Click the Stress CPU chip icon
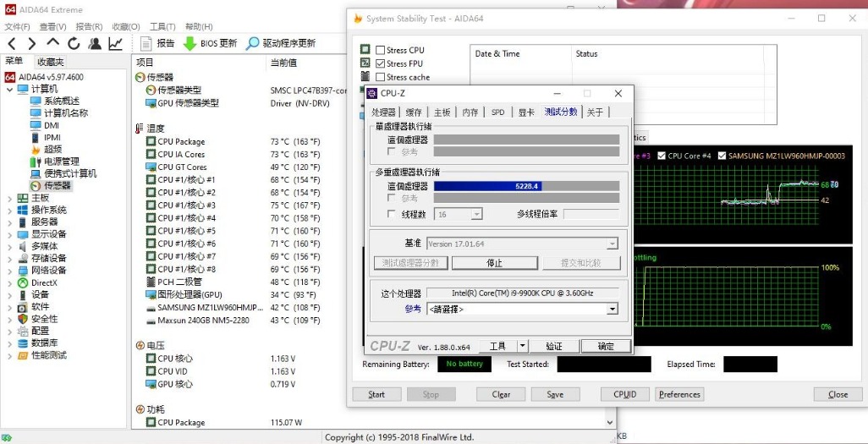The width and height of the screenshot is (868, 444). point(365,50)
